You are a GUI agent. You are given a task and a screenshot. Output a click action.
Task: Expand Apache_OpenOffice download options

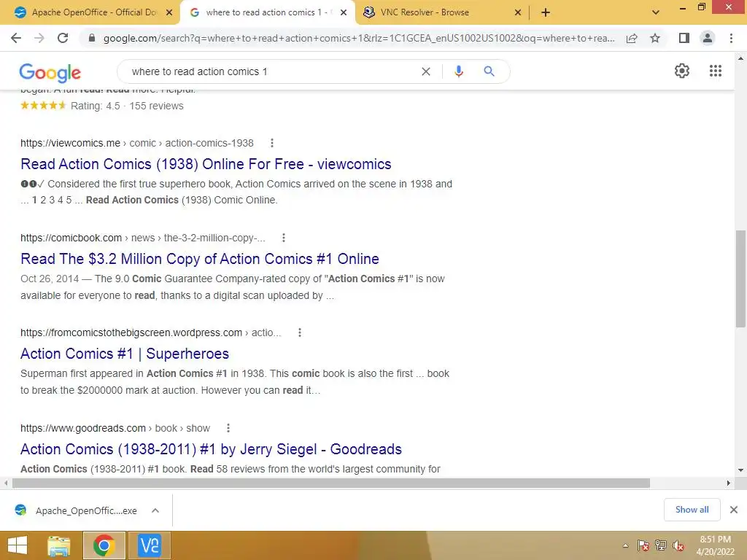[155, 510]
